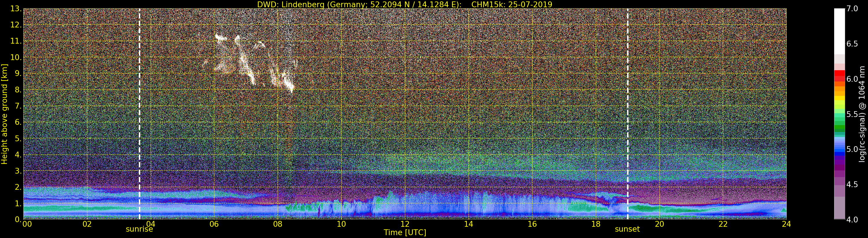
Task: Click the height axis tick label 12
Action: 16,25
